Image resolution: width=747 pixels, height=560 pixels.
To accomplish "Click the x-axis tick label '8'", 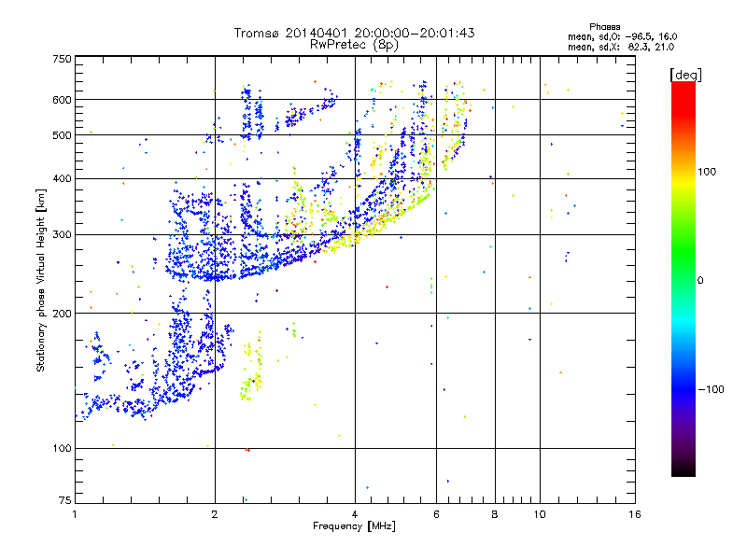I will click(x=495, y=514).
